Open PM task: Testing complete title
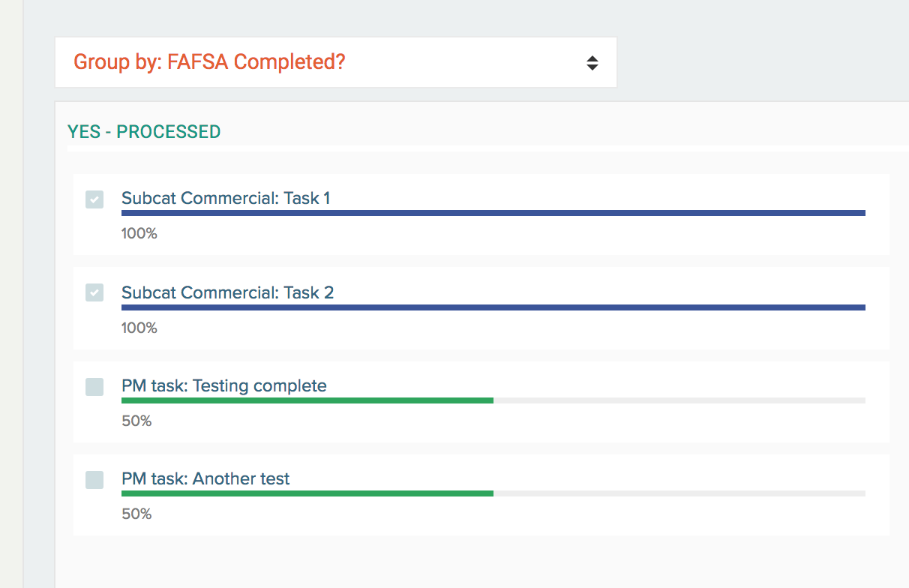 223,385
